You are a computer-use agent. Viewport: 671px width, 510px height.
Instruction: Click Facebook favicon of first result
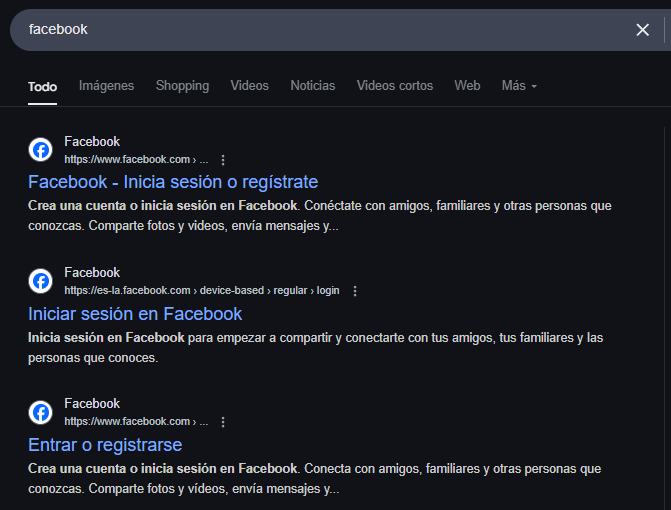41,150
